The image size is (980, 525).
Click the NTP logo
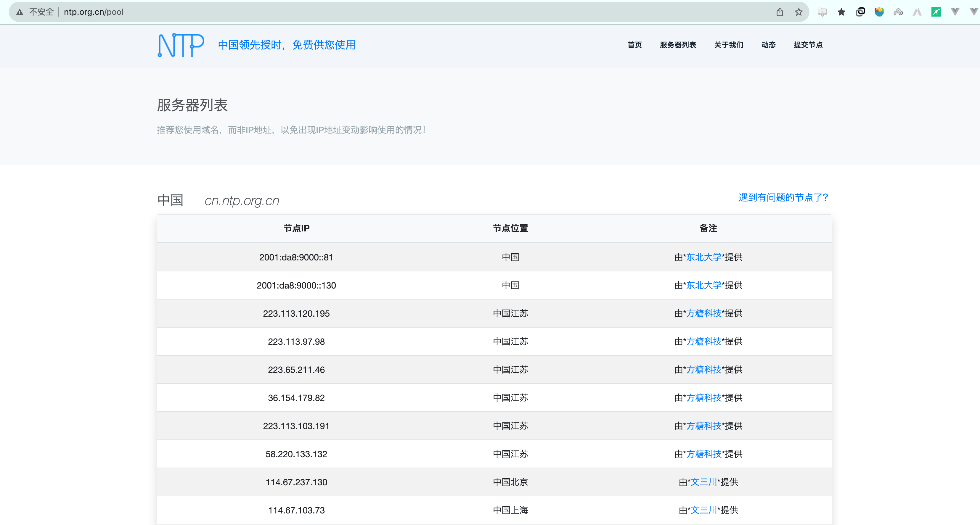click(181, 45)
